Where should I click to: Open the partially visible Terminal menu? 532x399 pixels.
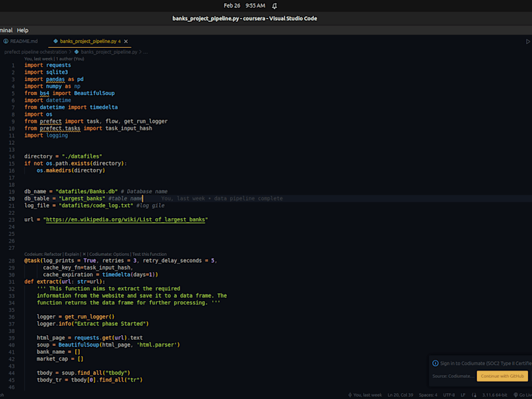6,30
